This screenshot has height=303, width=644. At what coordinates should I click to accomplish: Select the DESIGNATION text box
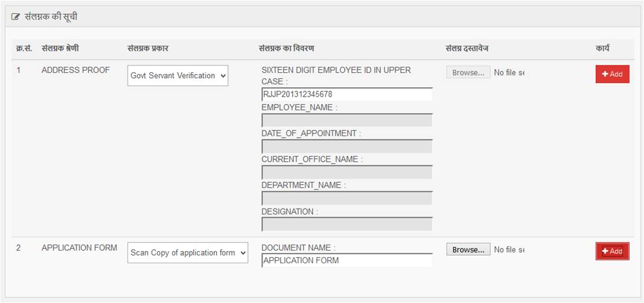pos(347,225)
